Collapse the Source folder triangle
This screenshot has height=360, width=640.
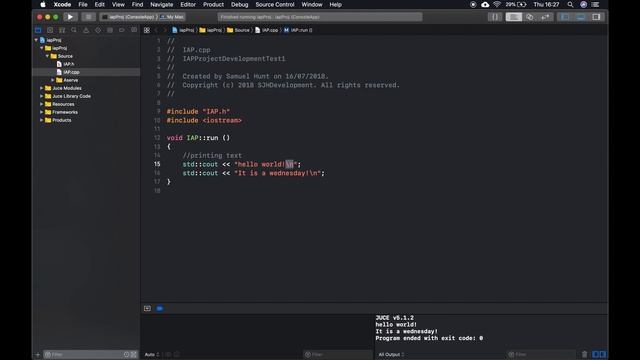point(47,56)
